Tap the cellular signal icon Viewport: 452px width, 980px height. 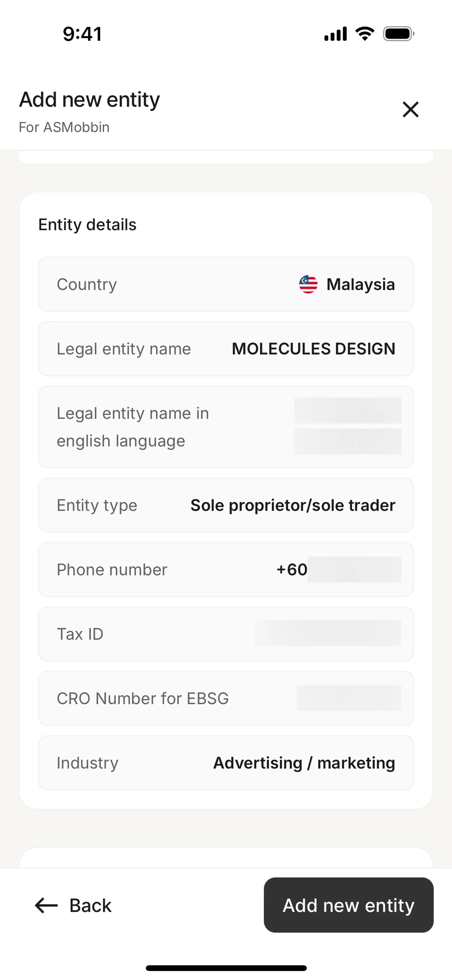pyautogui.click(x=335, y=34)
